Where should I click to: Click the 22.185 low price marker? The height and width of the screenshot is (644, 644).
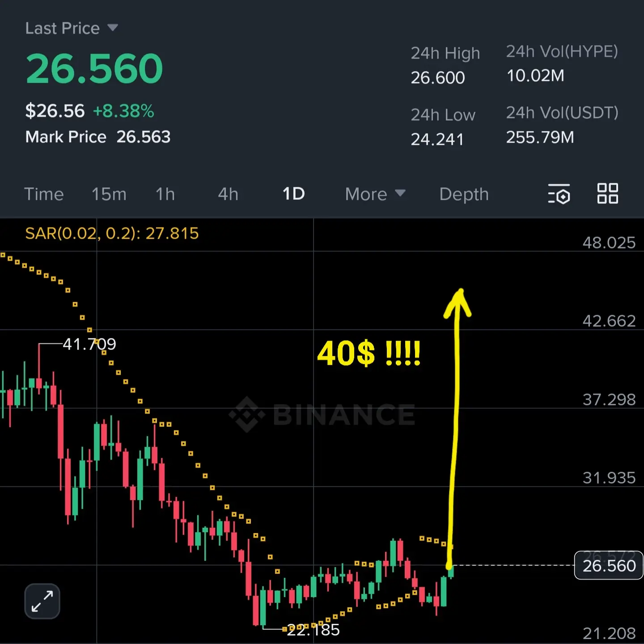click(x=313, y=630)
